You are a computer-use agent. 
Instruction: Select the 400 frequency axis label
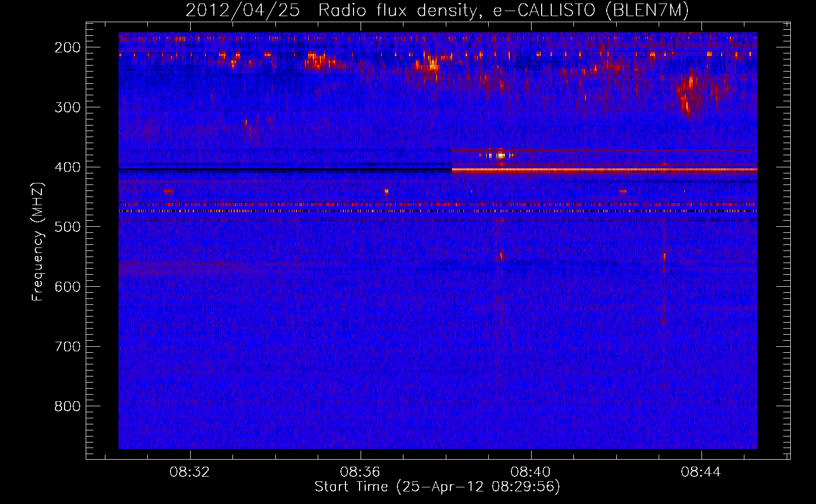pos(68,167)
